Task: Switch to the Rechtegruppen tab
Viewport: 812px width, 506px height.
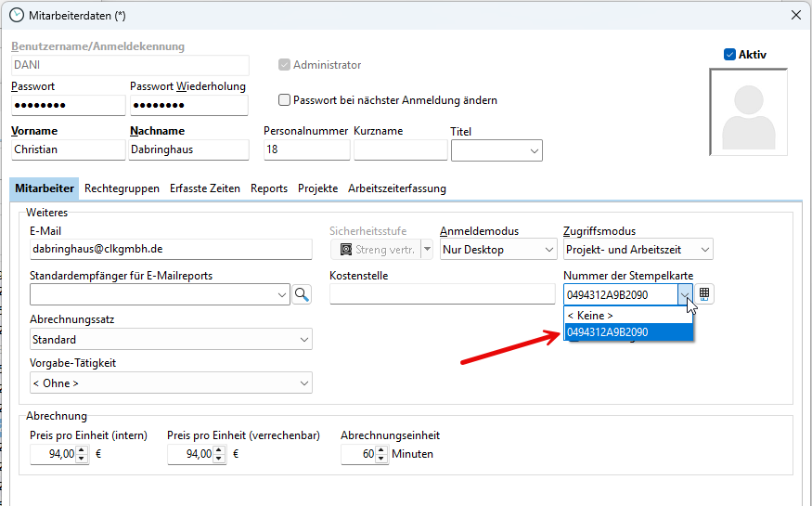Action: click(122, 188)
